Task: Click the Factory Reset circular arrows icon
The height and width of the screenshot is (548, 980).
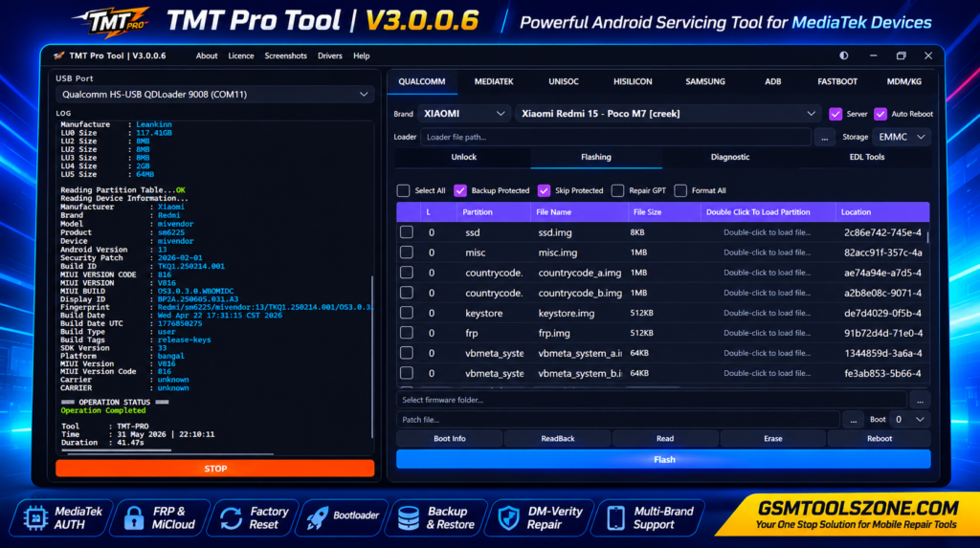Action: (x=231, y=518)
